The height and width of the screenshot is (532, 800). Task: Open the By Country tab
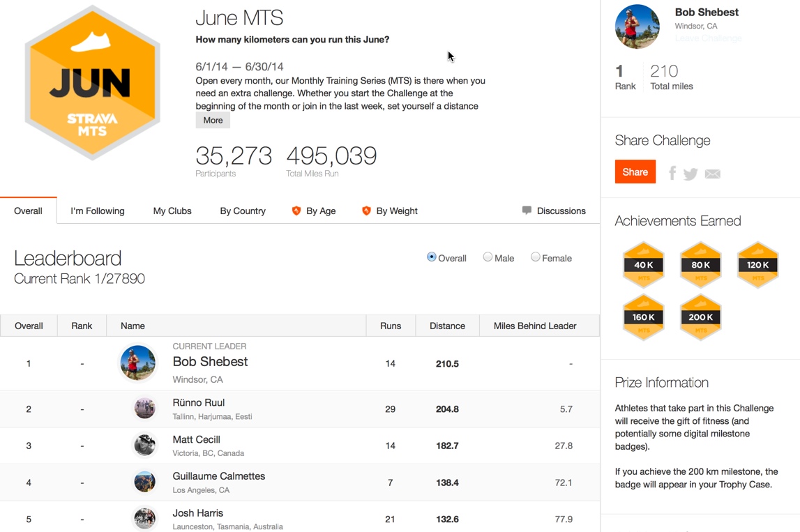point(243,211)
